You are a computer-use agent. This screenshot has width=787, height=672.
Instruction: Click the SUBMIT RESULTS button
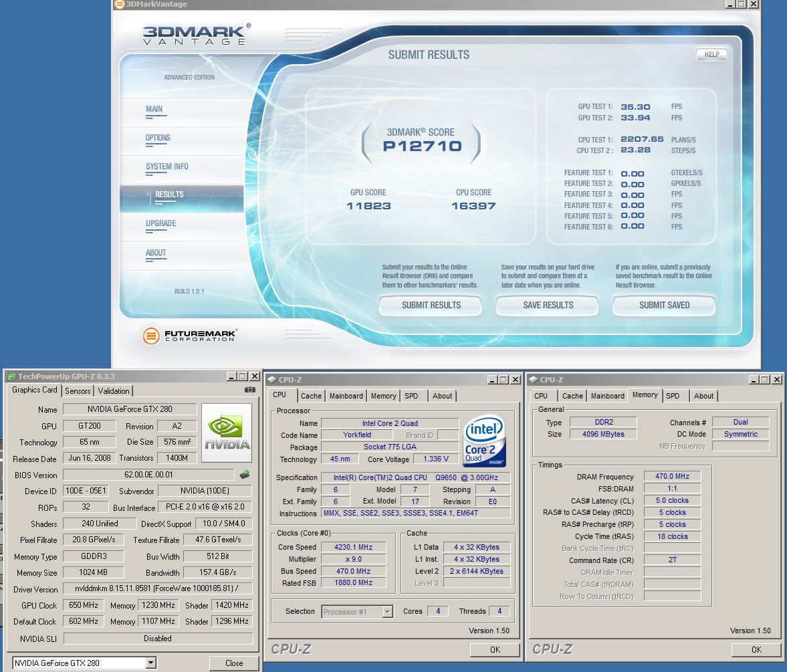(x=431, y=306)
